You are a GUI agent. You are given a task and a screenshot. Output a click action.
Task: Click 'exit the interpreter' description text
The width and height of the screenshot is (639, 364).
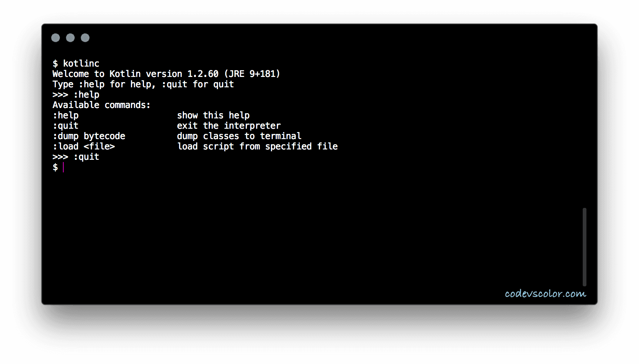[x=229, y=126]
